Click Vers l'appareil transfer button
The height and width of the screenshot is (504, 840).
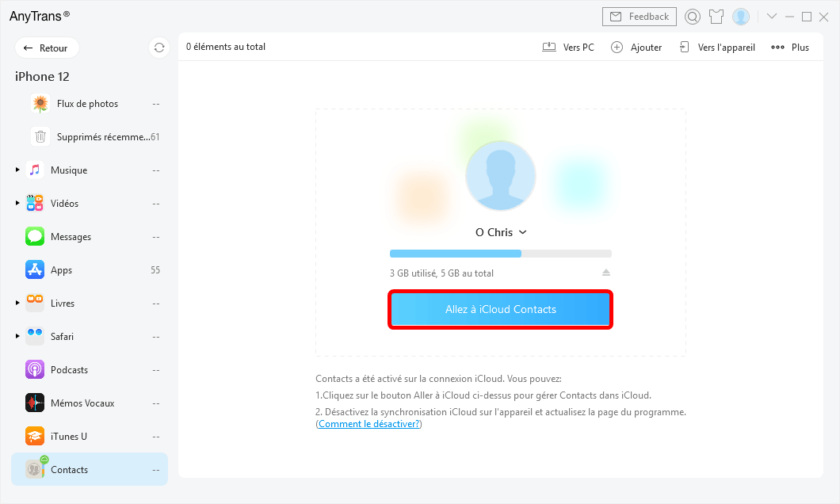click(717, 47)
